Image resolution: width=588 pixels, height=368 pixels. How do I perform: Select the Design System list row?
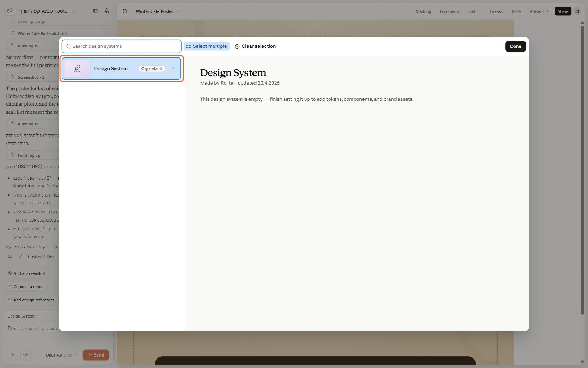(x=121, y=69)
